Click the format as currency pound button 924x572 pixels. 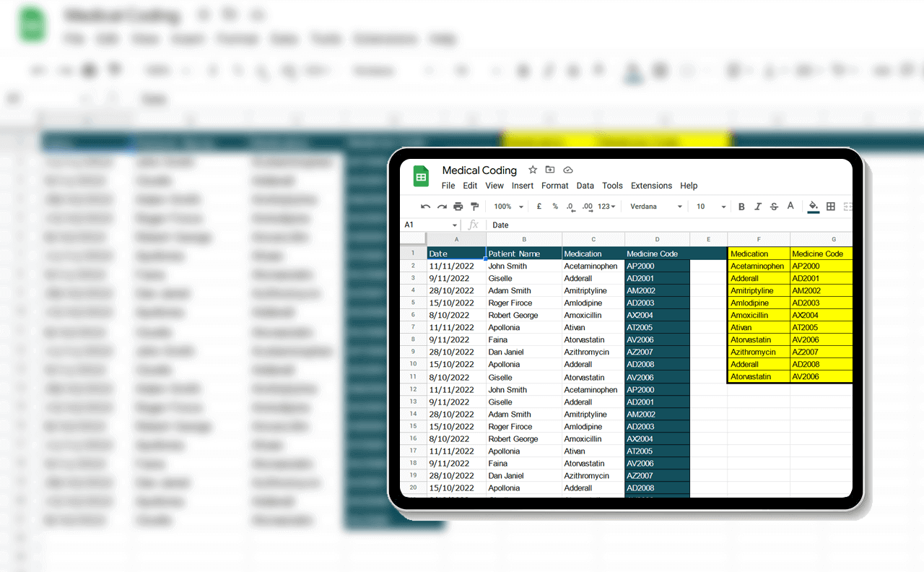(539, 207)
